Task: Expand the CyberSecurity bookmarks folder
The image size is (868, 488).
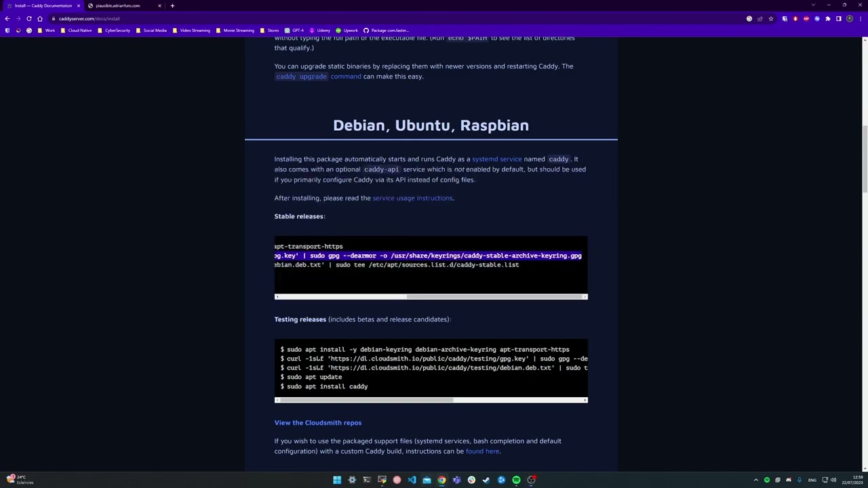Action: [x=114, y=30]
